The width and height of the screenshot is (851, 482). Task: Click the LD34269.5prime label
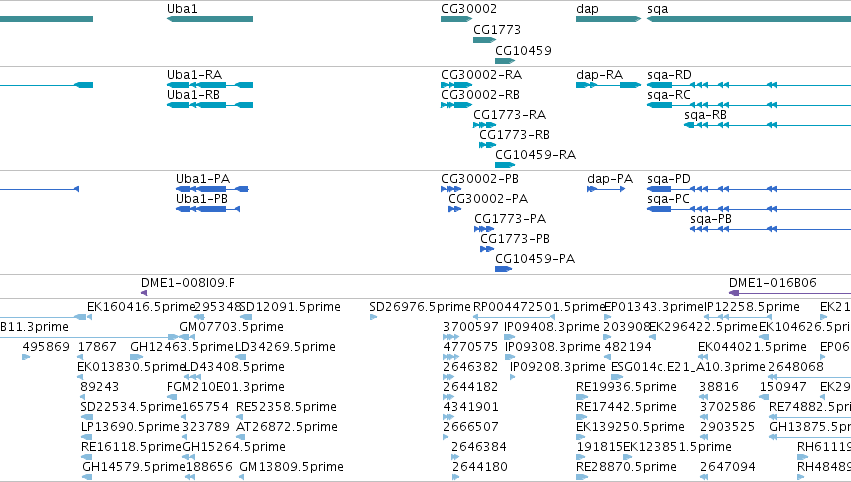285,347
